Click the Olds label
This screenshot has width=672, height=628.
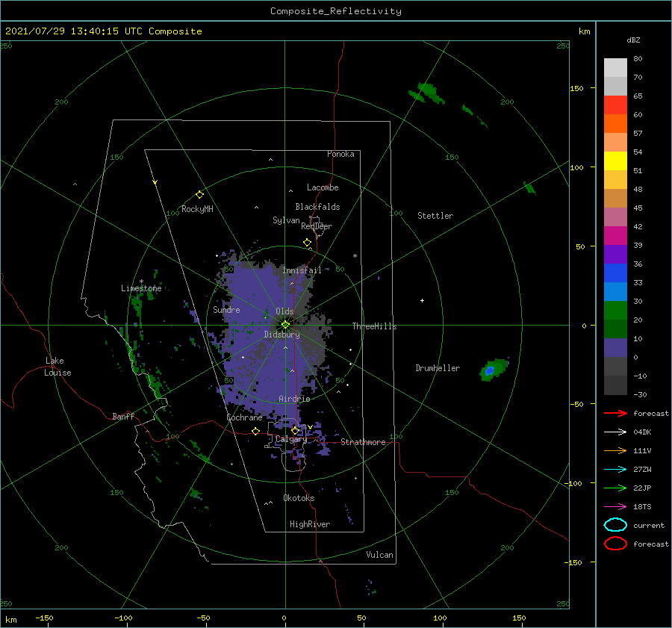click(284, 311)
